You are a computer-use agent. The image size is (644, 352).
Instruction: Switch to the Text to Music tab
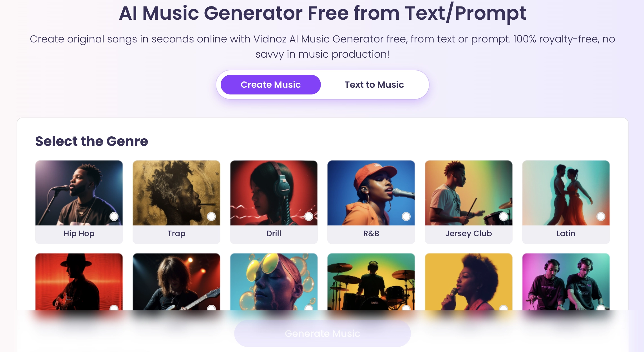374,85
